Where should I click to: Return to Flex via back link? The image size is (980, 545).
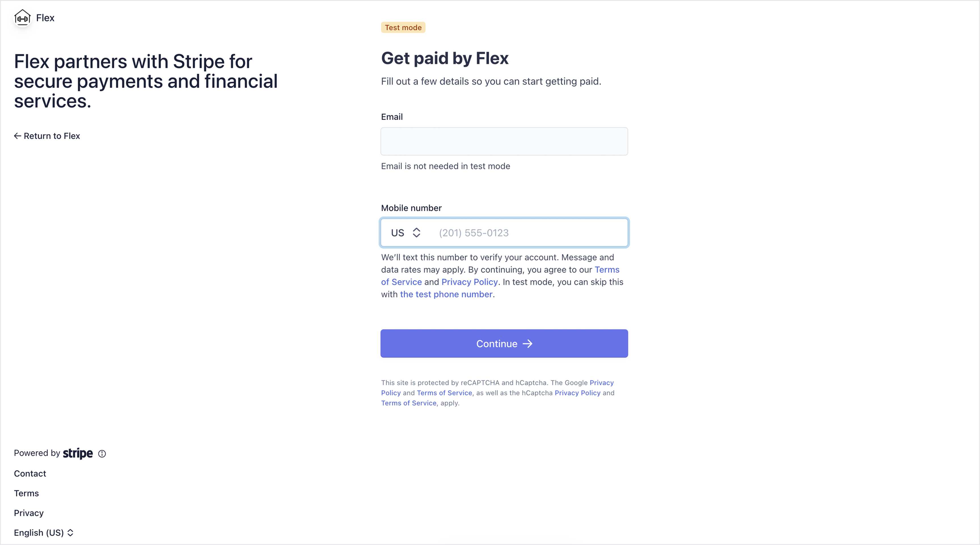(x=47, y=136)
